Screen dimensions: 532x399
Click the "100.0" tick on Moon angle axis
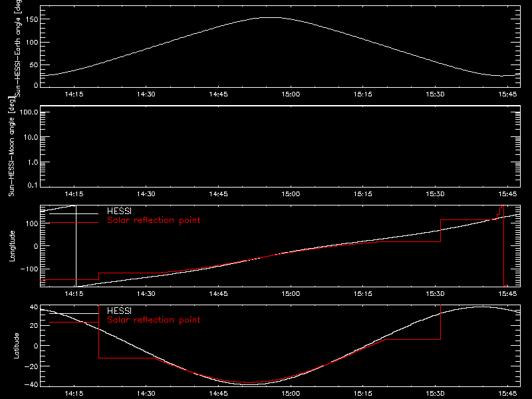pyautogui.click(x=29, y=112)
